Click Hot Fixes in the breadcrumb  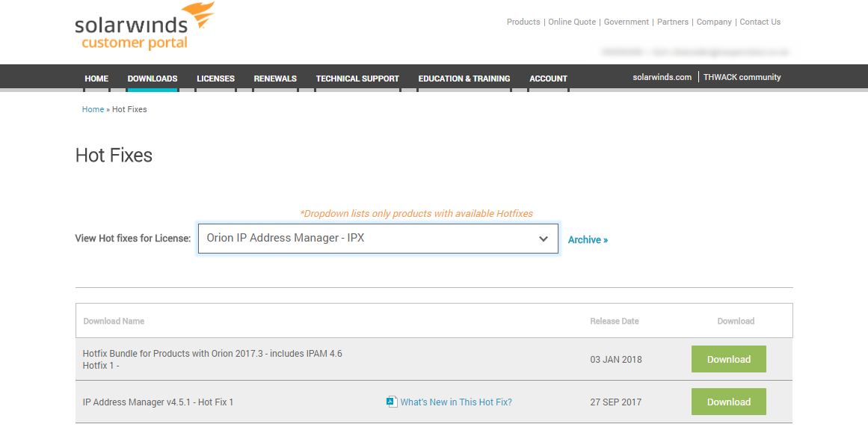click(129, 109)
